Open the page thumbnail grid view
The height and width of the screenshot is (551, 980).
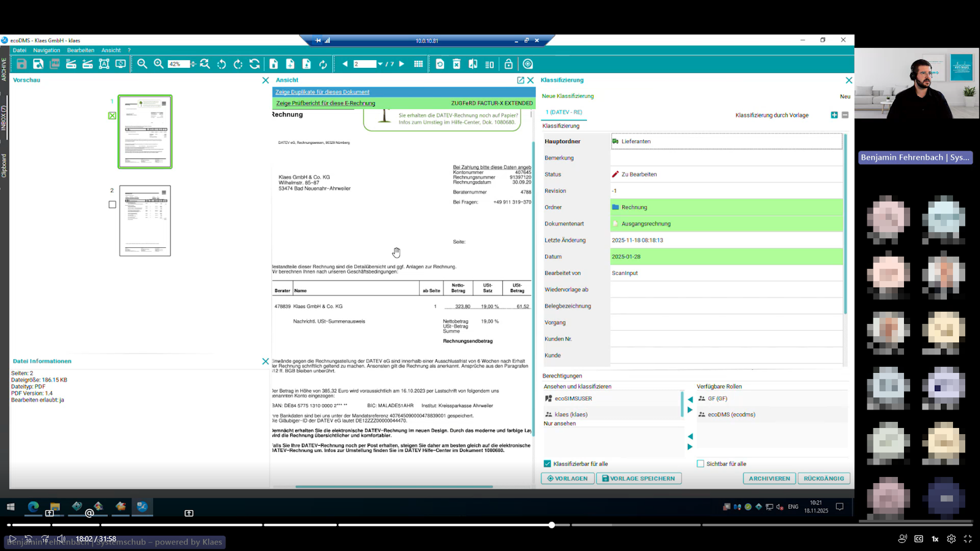pyautogui.click(x=418, y=64)
